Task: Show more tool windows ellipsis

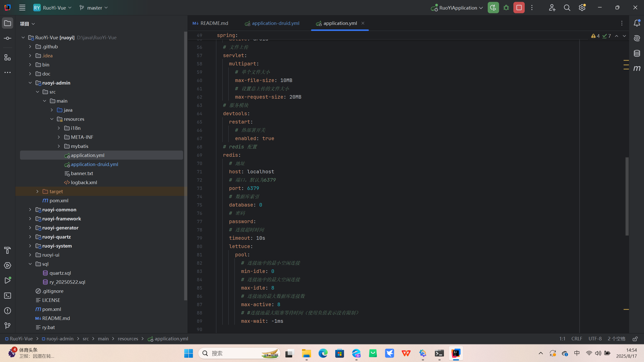Action: coord(8,72)
